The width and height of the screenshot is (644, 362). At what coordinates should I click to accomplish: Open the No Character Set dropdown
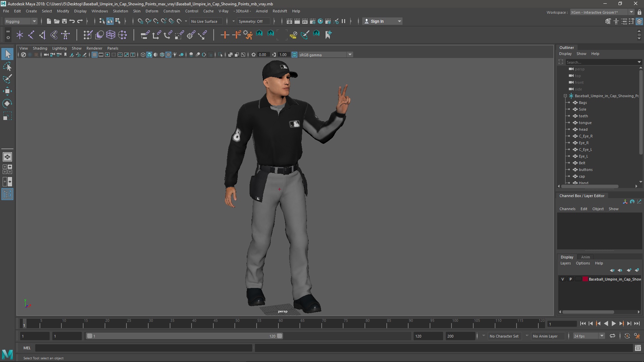click(x=504, y=336)
